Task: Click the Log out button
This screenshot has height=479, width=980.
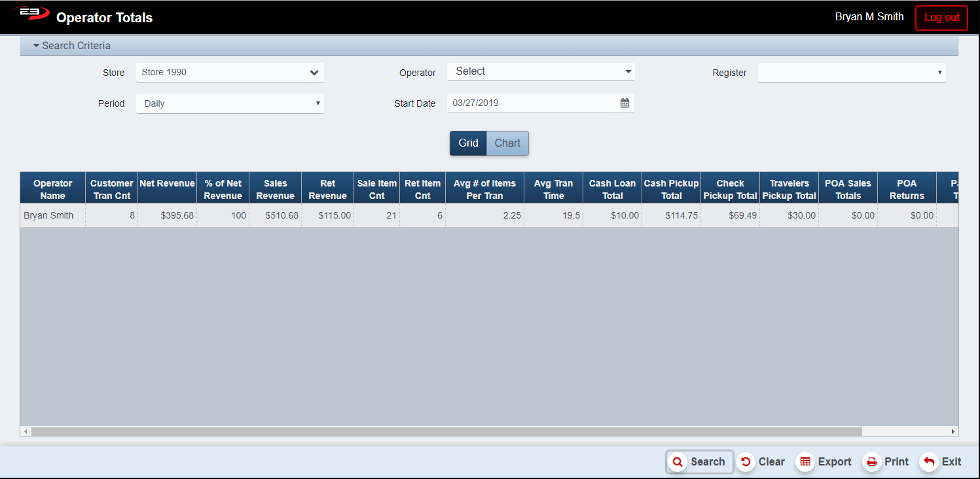Action: 941,18
